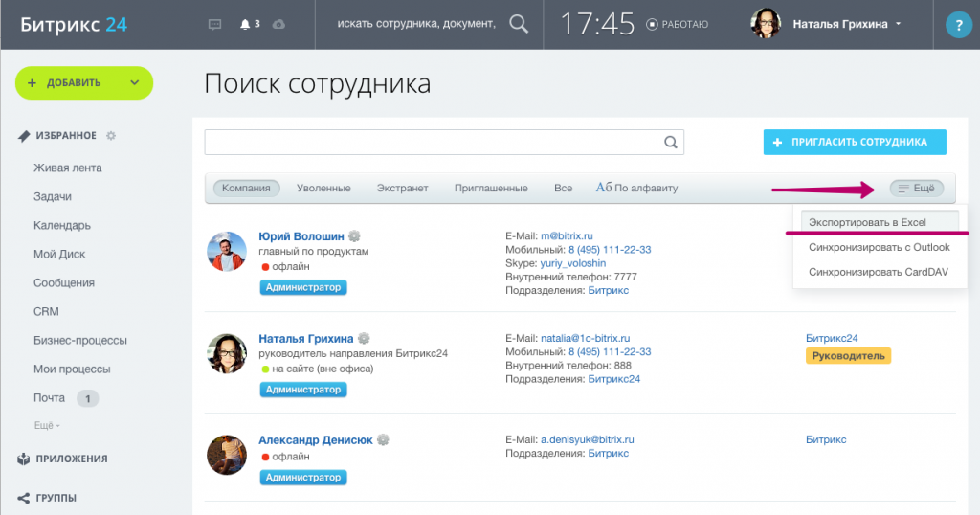Open Мои процессы in sidebar
The image size is (980, 515).
point(72,369)
